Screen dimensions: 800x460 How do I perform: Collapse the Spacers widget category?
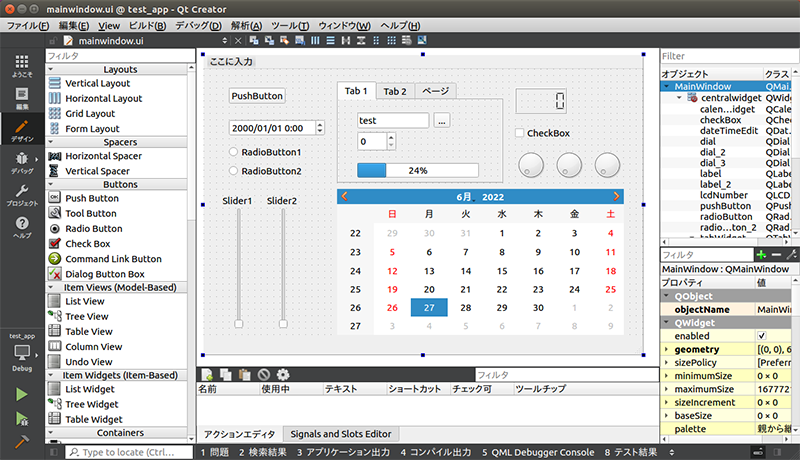(51, 142)
